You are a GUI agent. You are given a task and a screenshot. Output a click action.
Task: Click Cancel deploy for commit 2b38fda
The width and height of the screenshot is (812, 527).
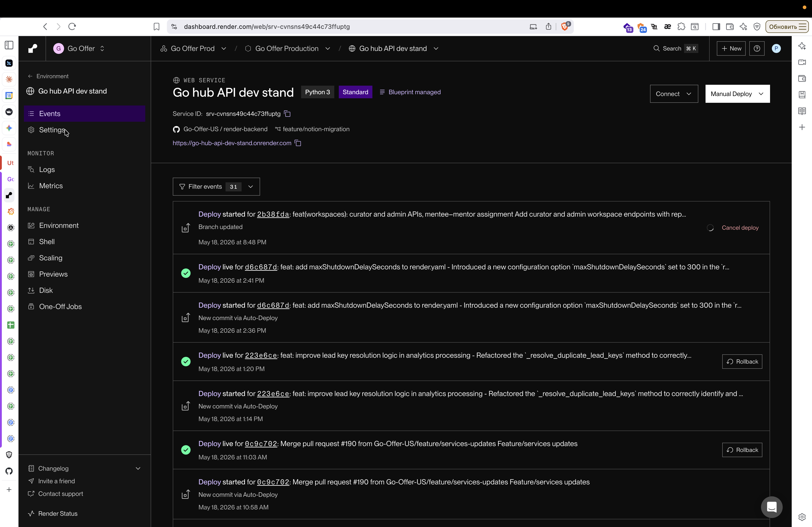click(x=740, y=228)
